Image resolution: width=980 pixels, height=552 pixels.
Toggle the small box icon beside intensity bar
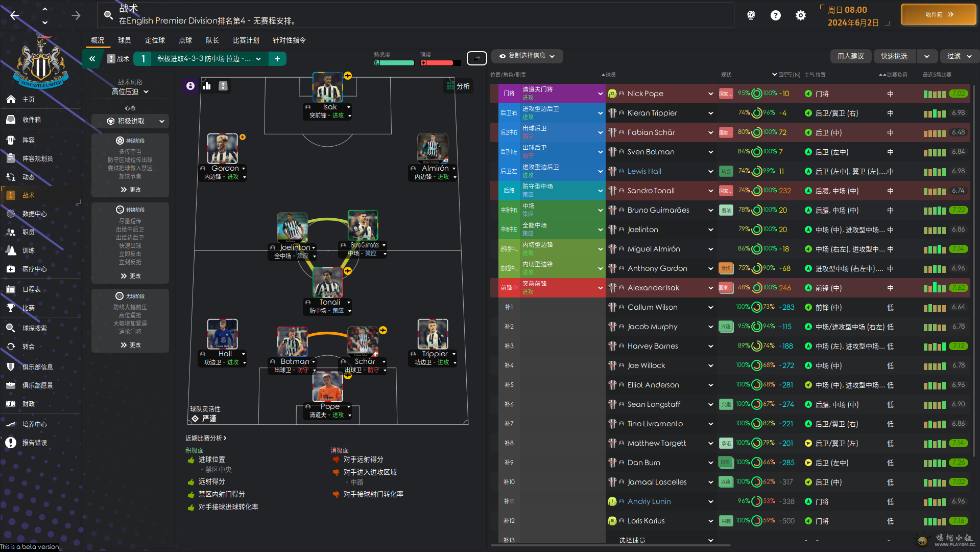click(477, 58)
